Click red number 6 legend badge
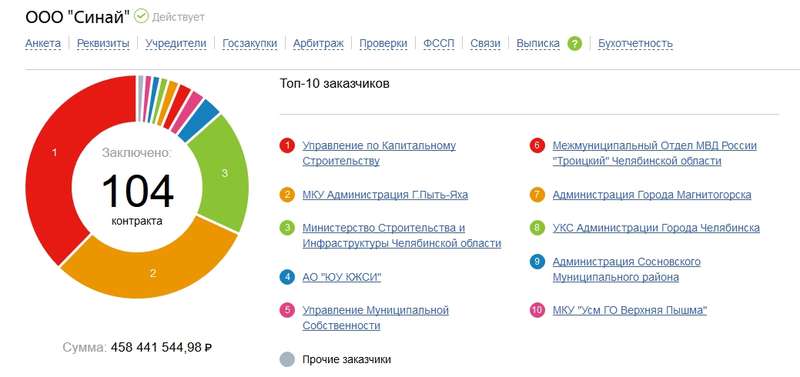 point(537,146)
